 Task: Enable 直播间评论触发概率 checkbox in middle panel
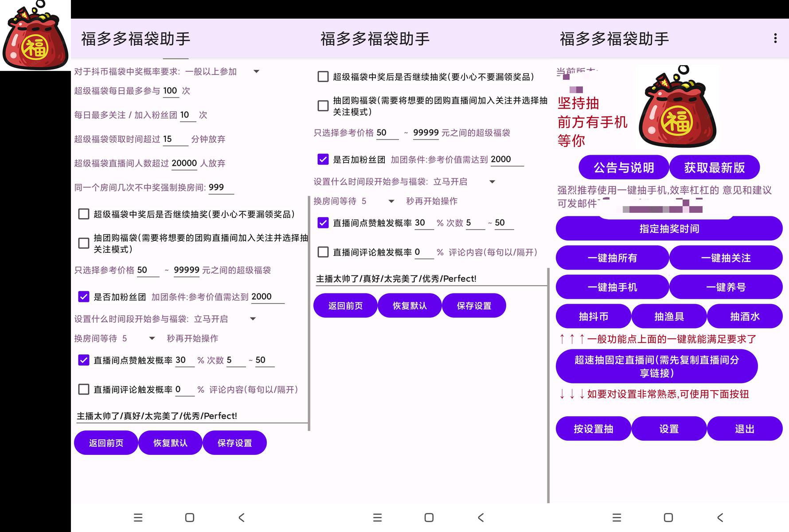coord(323,252)
